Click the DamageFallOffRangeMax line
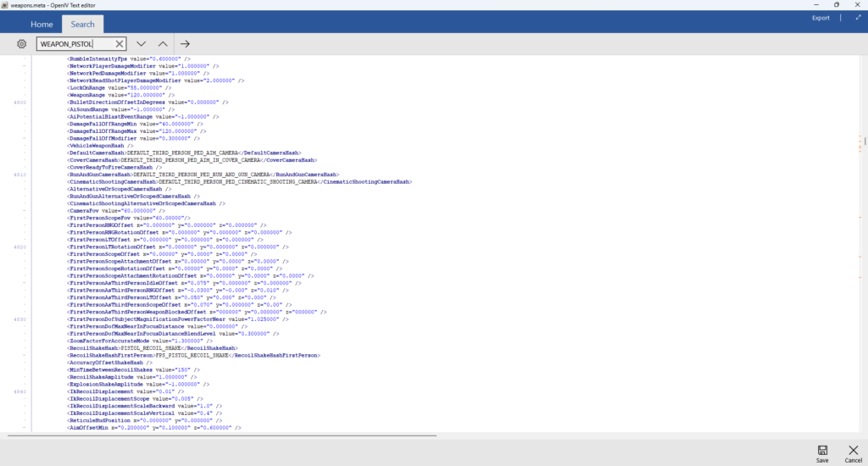This screenshot has width=868, height=466. coord(136,131)
